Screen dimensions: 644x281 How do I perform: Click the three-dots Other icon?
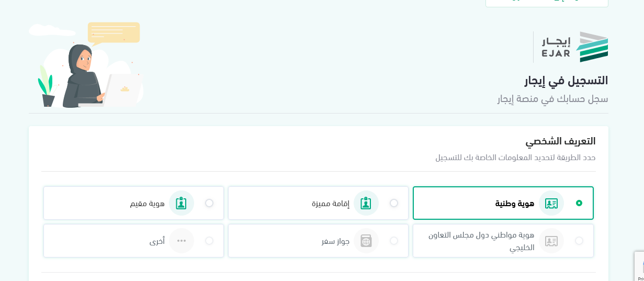182,241
